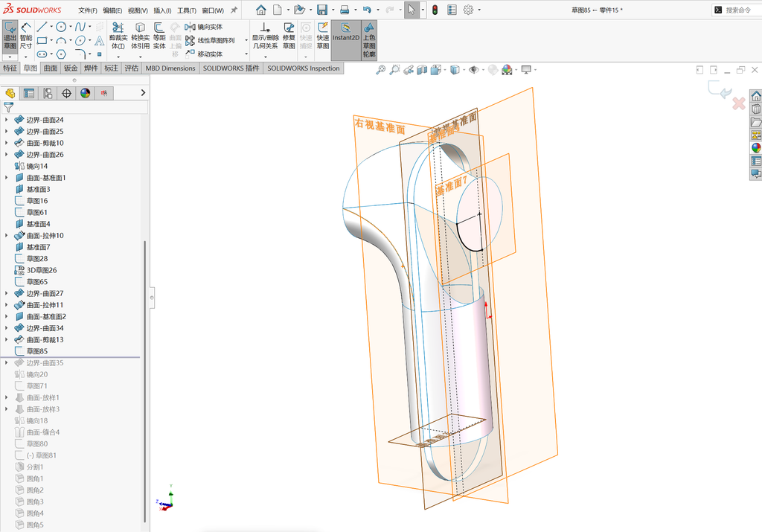The width and height of the screenshot is (762, 532).
Task: Expand the 边界-曲面27 tree item
Action: pos(6,293)
